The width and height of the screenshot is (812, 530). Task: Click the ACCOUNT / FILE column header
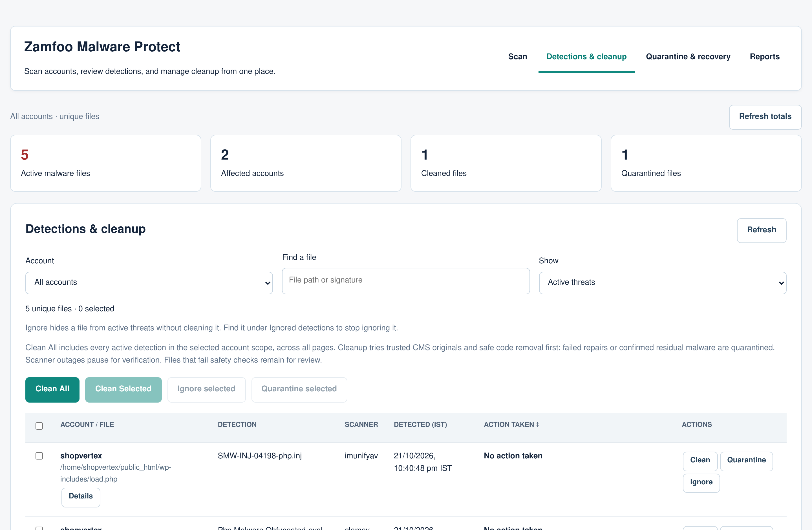(87, 424)
